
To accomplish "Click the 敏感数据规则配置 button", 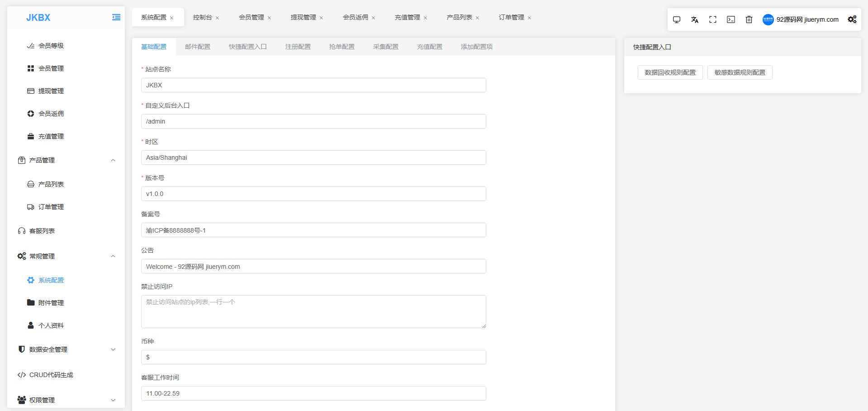I will [740, 72].
